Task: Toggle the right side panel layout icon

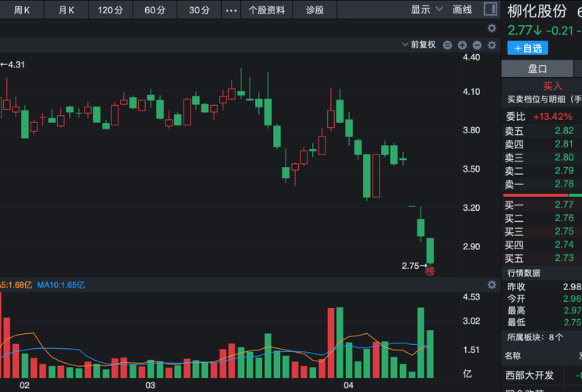Action: click(x=490, y=10)
